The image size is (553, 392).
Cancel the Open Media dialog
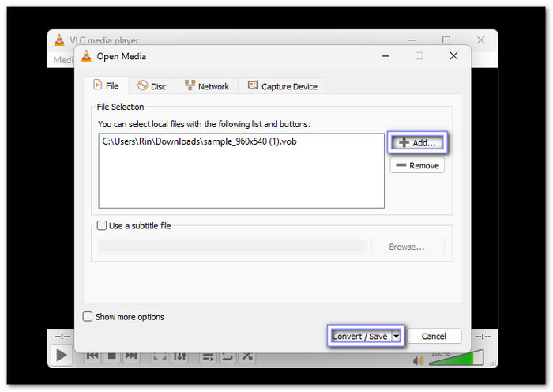434,336
